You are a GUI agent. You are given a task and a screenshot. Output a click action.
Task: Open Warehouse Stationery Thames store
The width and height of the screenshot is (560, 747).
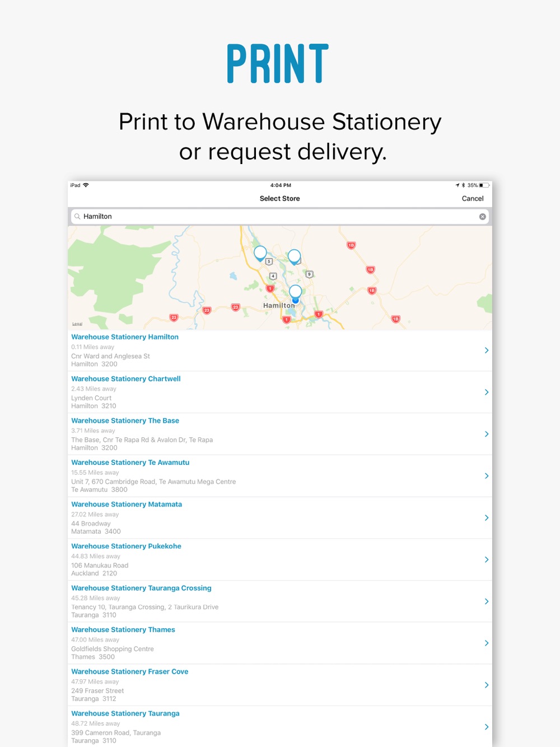280,643
